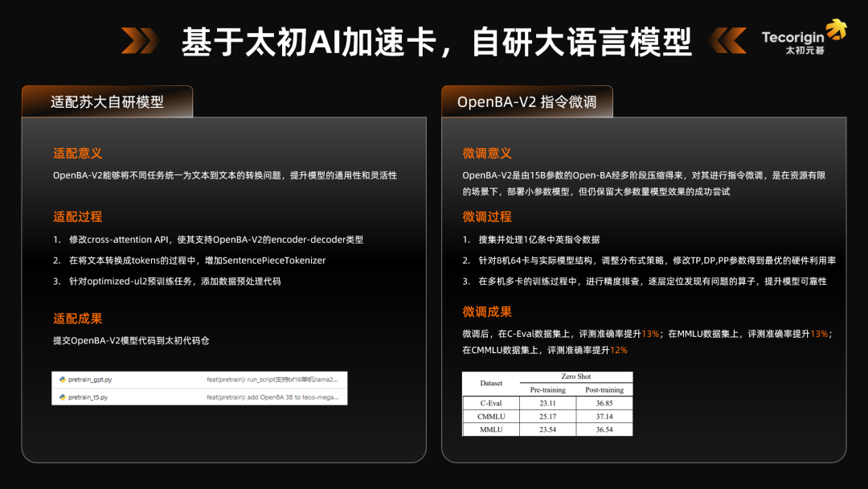Click the 微调成果 heading
This screenshot has width=868, height=489.
point(487,311)
